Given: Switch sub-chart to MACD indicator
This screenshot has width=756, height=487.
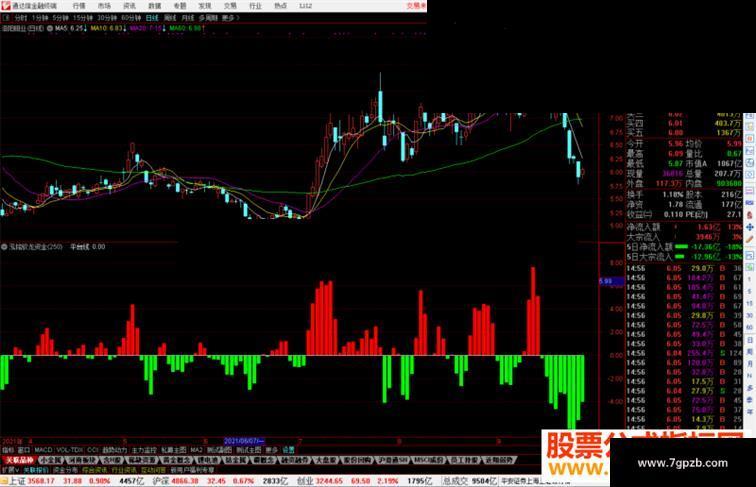Looking at the screenshot, I should click(43, 450).
